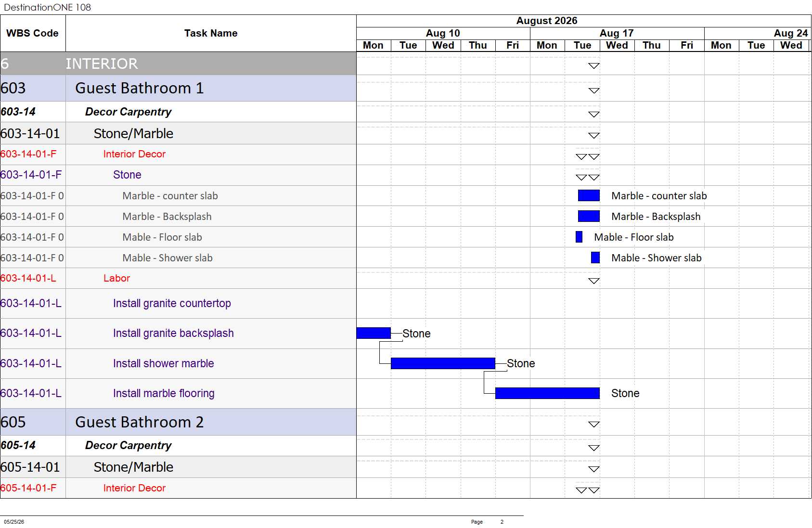Click the Guest Bathroom 1 summary triangle
Image resolution: width=812 pixels, height=528 pixels.
594,91
